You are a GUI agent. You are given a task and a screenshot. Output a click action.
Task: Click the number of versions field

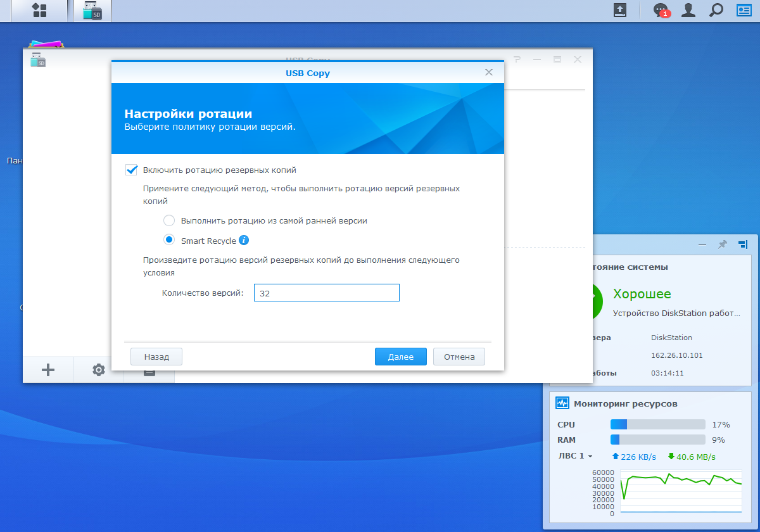(327, 293)
